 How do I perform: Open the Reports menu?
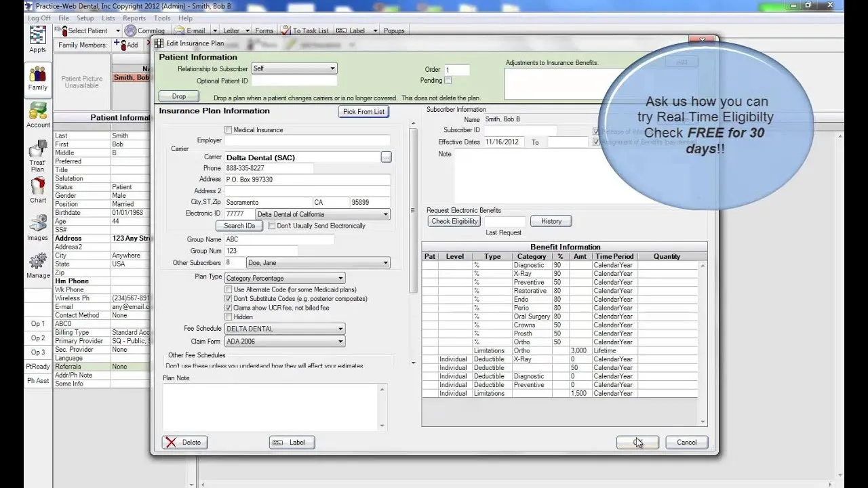tap(134, 18)
